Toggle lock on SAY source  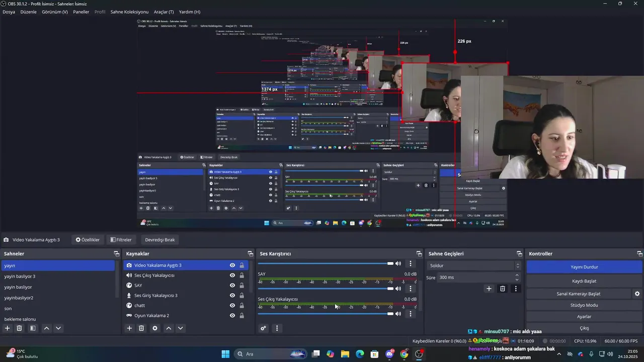(x=242, y=286)
